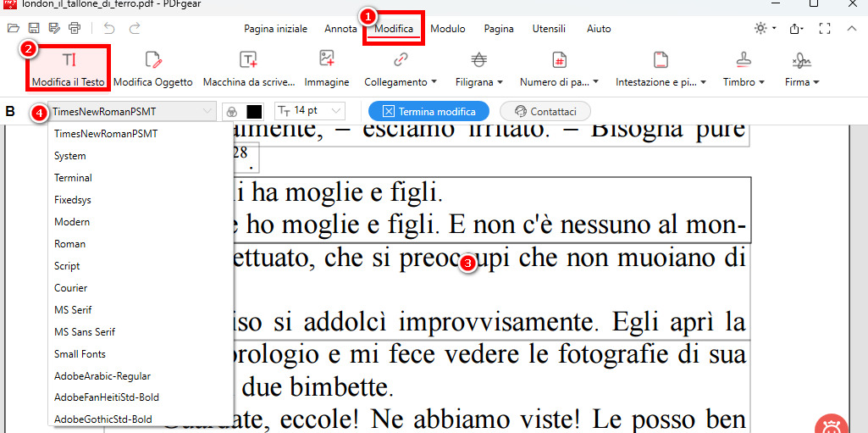Collapse the ribbon with chevron
The height and width of the screenshot is (433, 868).
[x=852, y=28]
